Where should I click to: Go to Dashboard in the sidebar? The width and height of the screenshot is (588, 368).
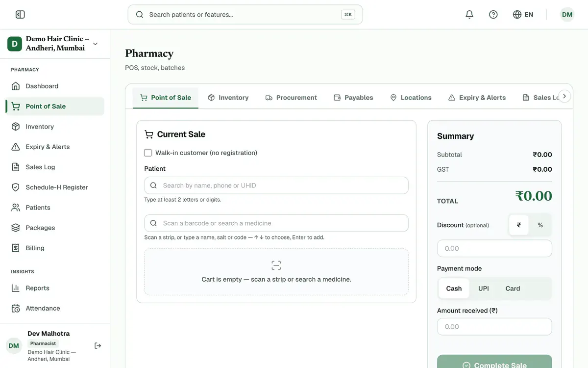[x=55, y=86]
